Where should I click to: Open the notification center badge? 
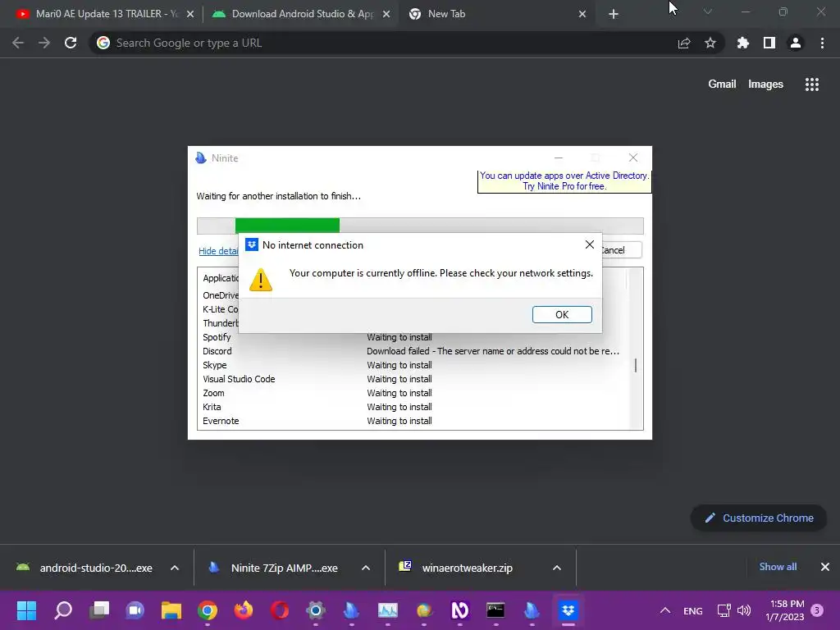click(817, 610)
